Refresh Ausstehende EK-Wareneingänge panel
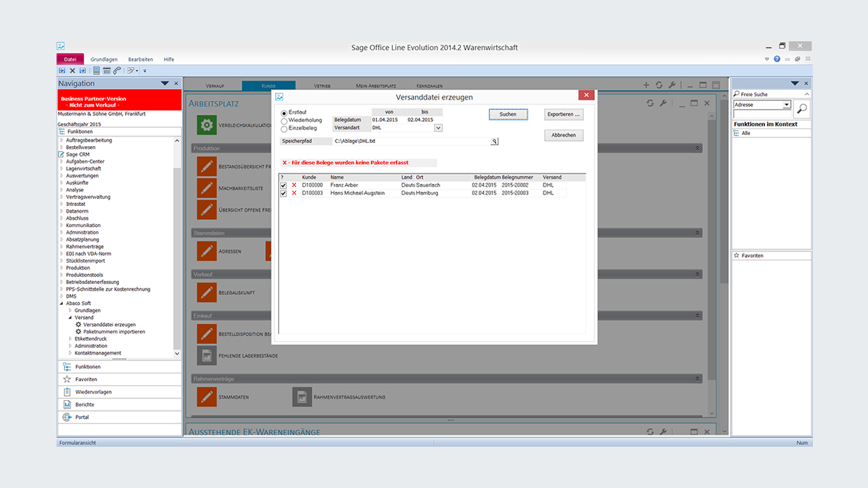The height and width of the screenshot is (488, 868). pyautogui.click(x=650, y=431)
